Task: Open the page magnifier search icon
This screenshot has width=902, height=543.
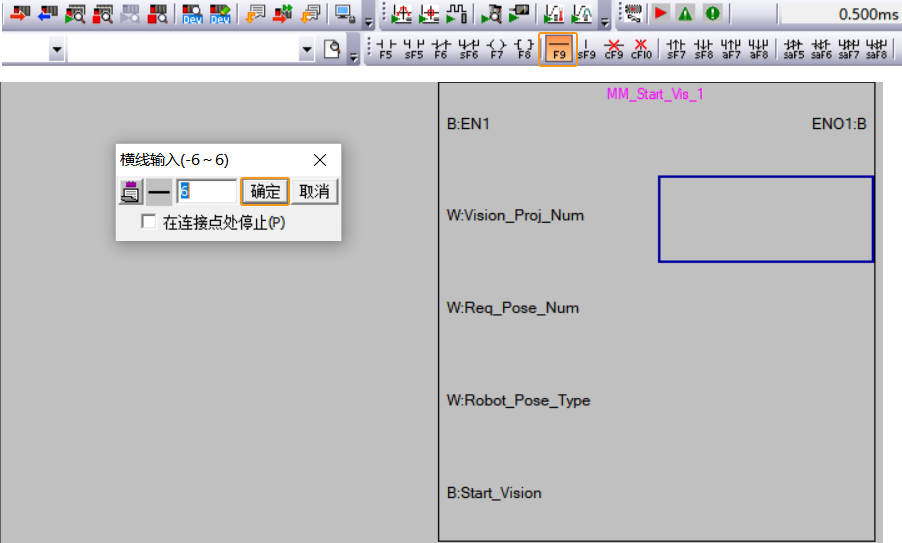Action: click(332, 49)
